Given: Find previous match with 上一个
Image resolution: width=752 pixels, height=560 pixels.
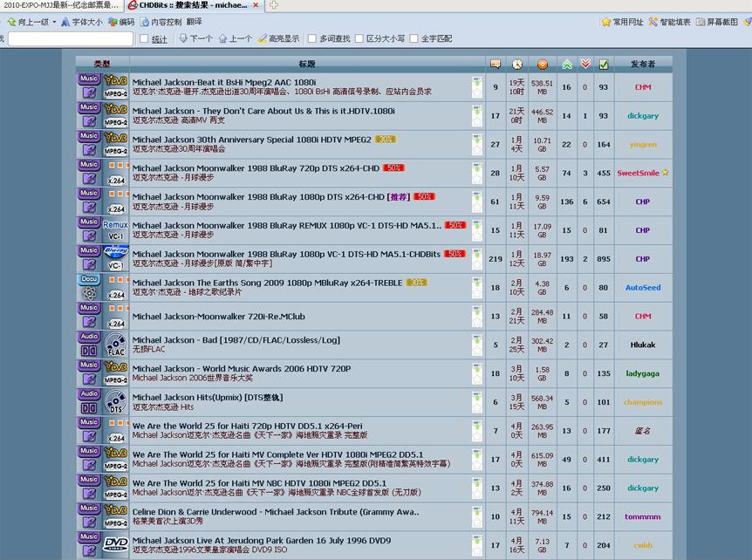Looking at the screenshot, I should tap(235, 38).
